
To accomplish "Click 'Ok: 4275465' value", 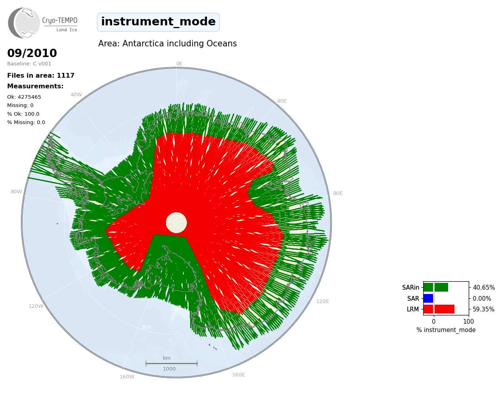I will 24,97.
